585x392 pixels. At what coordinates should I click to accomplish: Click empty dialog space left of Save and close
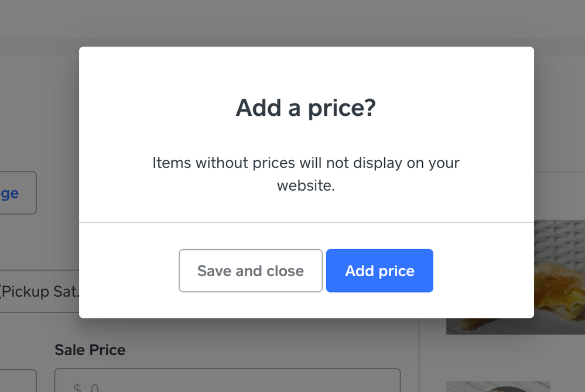[x=129, y=271]
